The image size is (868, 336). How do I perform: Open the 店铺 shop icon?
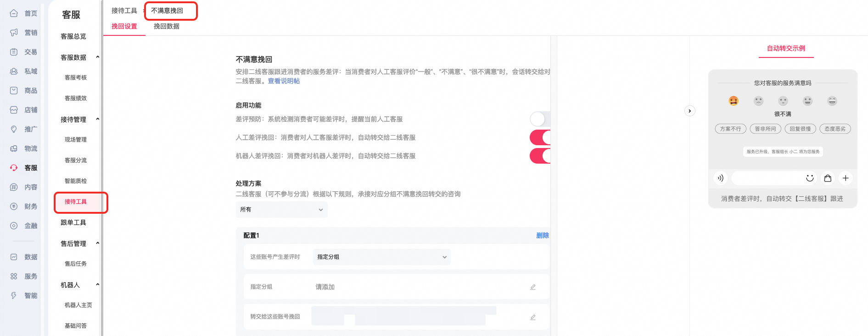pos(14,110)
